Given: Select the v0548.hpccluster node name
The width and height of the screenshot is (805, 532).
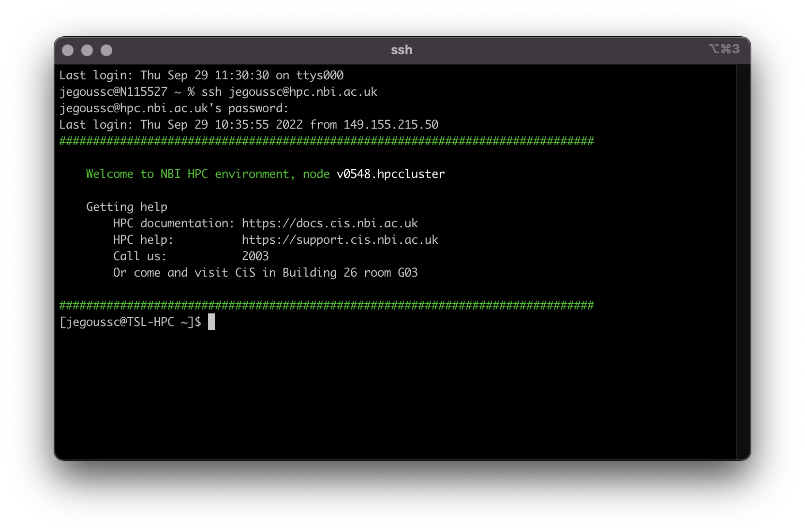Looking at the screenshot, I should click(x=390, y=174).
